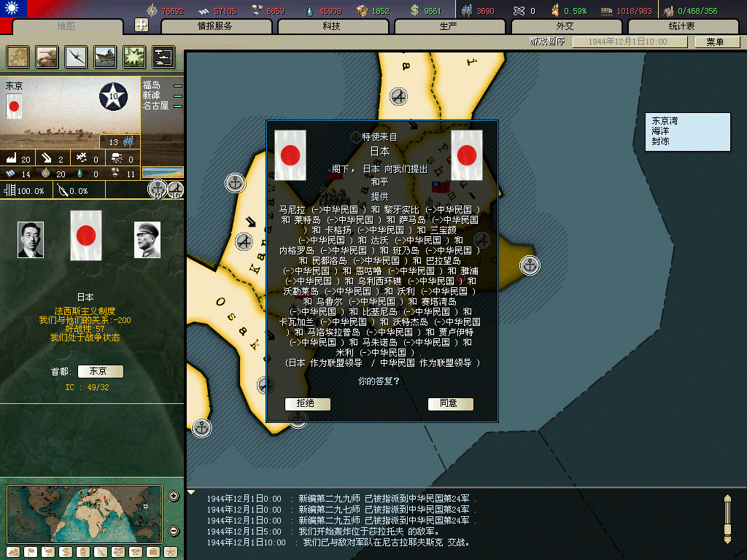Click the date field 1944年12月1日10:00

tap(630, 42)
